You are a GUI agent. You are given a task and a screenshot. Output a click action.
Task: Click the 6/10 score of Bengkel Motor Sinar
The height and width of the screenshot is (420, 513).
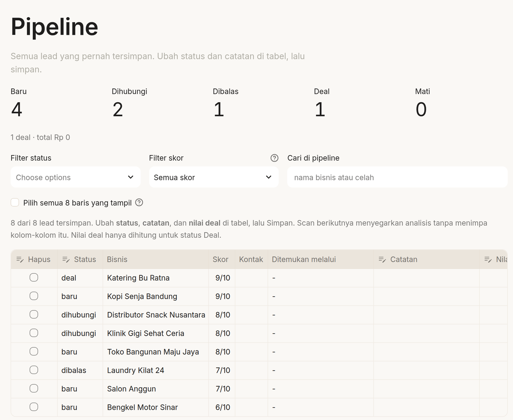223,407
